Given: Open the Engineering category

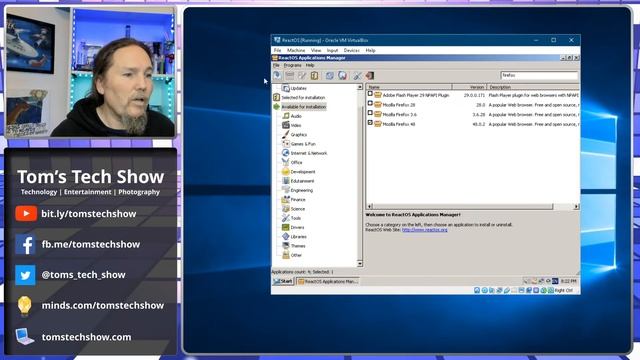Looking at the screenshot, I should [302, 191].
